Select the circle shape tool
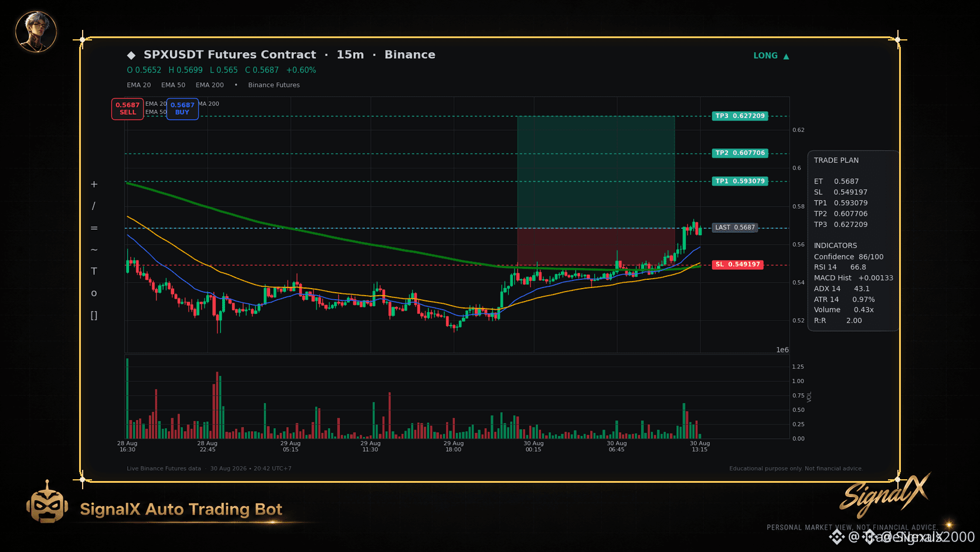This screenshot has height=552, width=980. [94, 293]
